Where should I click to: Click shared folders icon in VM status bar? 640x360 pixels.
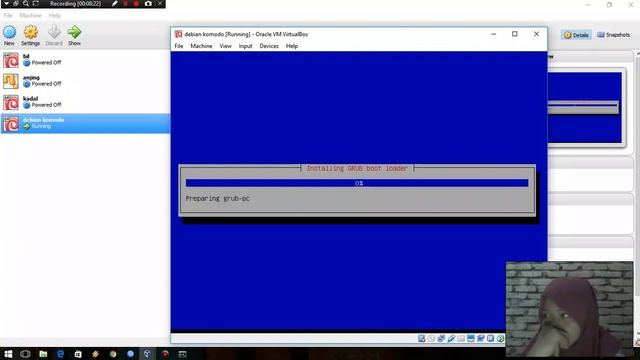pos(461,338)
